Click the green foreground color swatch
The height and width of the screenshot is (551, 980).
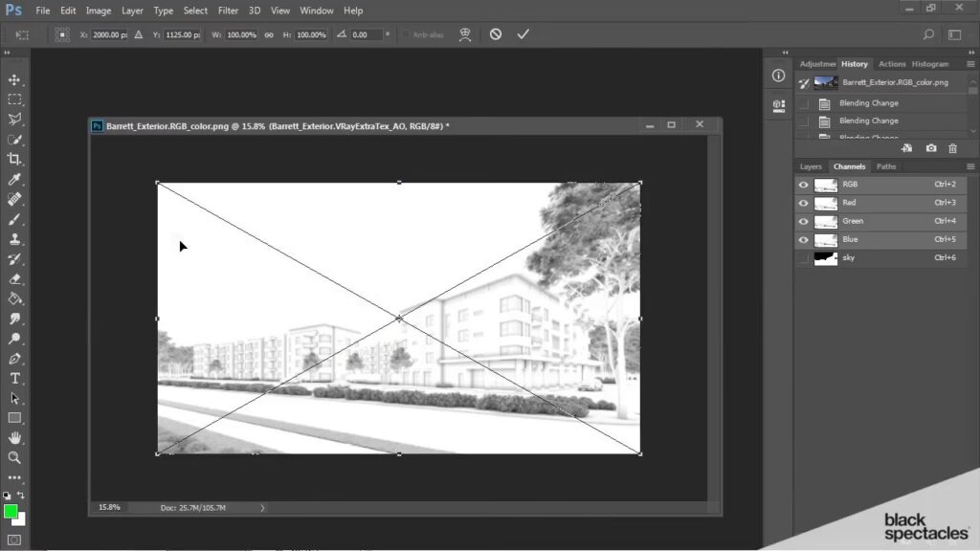pos(11,512)
